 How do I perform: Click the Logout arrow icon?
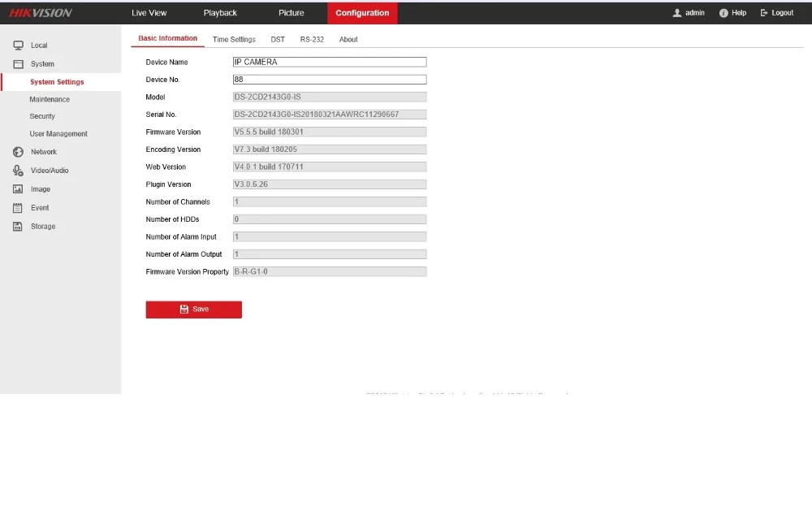point(764,13)
